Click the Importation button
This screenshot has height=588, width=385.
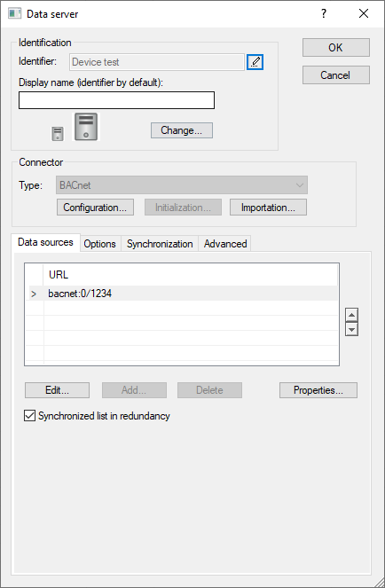pyautogui.click(x=268, y=208)
